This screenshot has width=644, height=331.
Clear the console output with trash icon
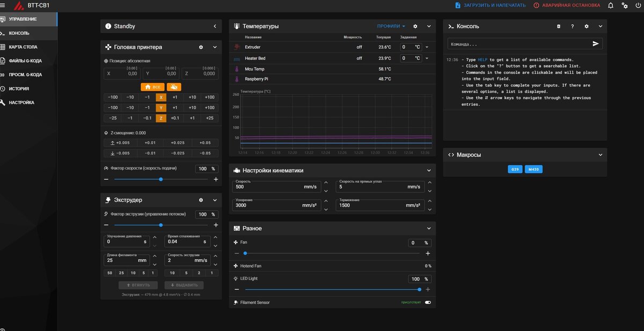coord(559,26)
